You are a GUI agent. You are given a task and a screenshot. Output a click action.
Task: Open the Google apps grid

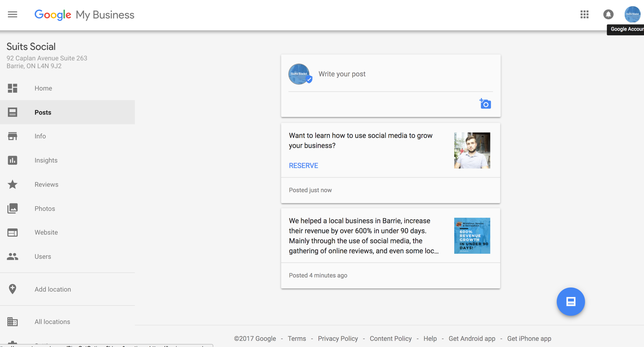(584, 14)
